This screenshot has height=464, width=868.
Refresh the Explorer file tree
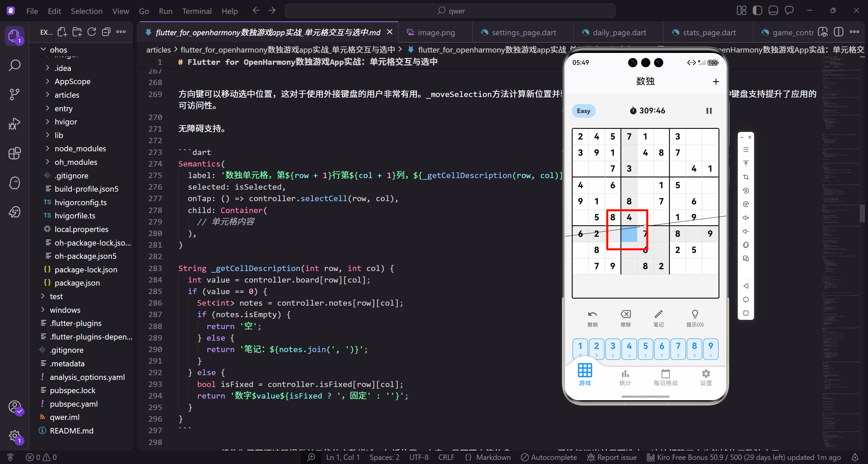coord(92,32)
